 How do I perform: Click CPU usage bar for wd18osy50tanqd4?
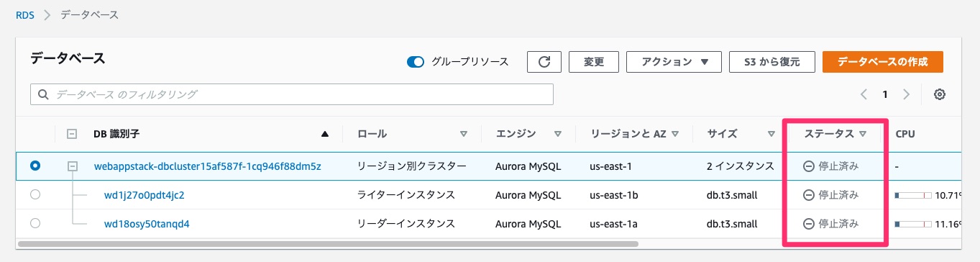click(912, 224)
